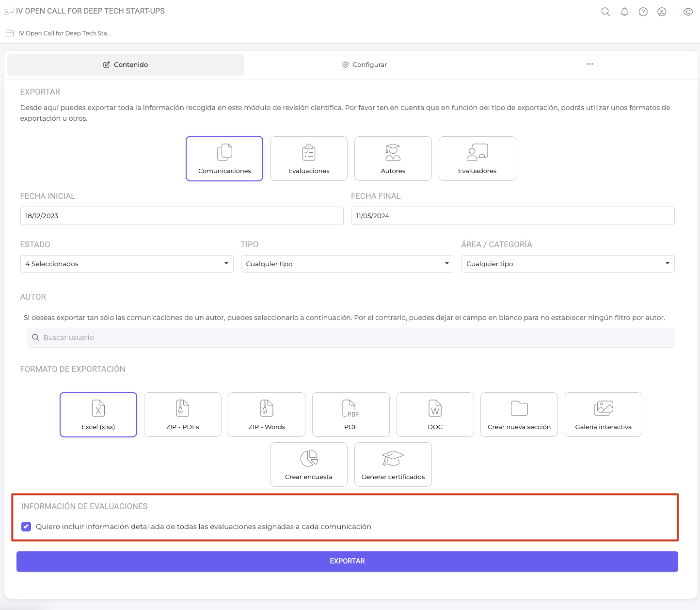This screenshot has height=610, width=700.
Task: Choose ZIP - Words export format
Action: coord(267,415)
